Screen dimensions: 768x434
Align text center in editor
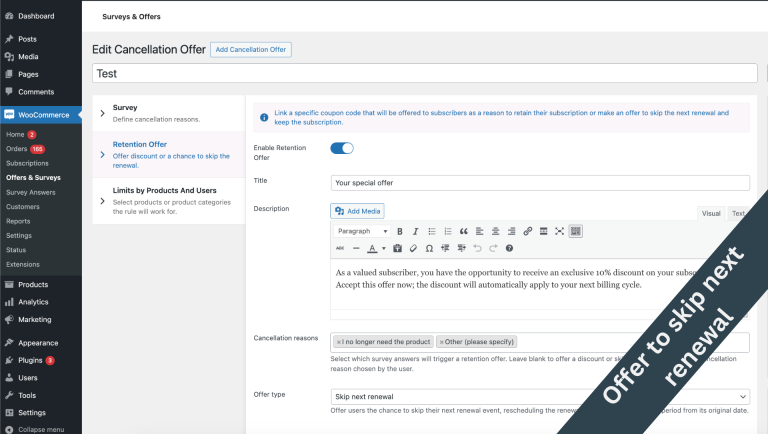(496, 231)
